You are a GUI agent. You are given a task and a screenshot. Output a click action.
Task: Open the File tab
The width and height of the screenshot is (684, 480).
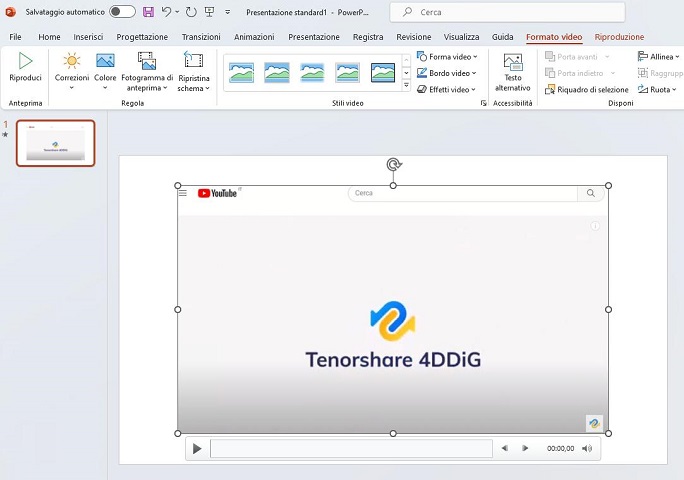coord(15,37)
